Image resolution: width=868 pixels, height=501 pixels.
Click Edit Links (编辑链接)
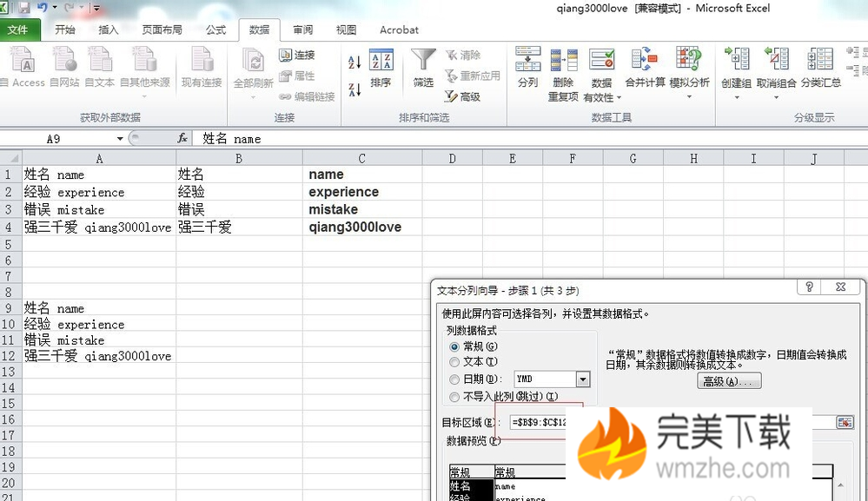point(308,96)
